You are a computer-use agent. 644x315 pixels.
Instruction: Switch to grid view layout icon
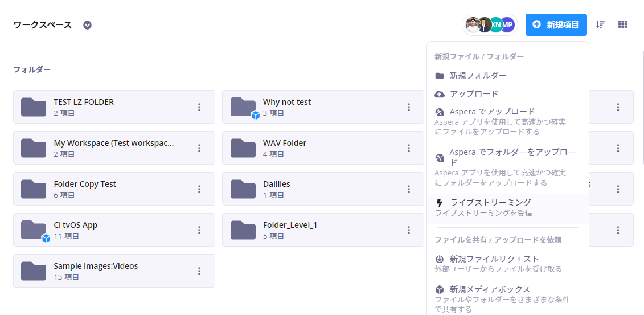(x=623, y=24)
